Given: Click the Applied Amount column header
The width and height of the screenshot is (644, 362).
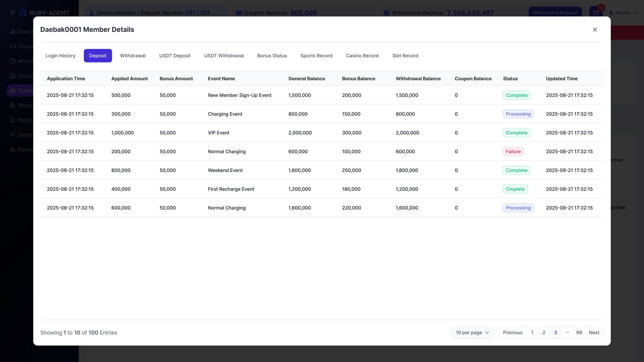Looking at the screenshot, I should (x=129, y=78).
